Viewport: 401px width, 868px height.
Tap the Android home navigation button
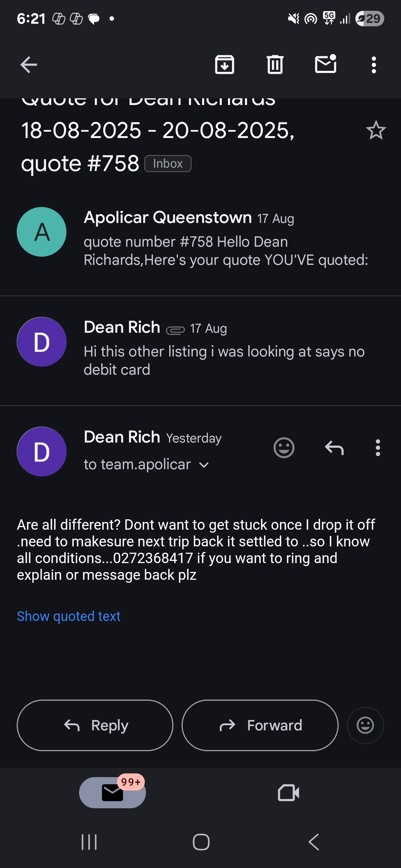point(201,842)
